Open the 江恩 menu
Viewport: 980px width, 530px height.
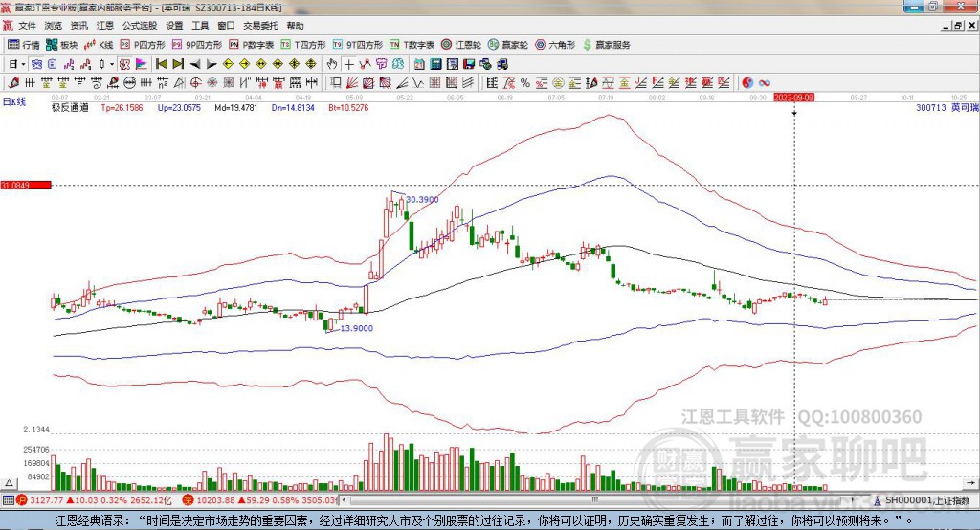[105, 26]
